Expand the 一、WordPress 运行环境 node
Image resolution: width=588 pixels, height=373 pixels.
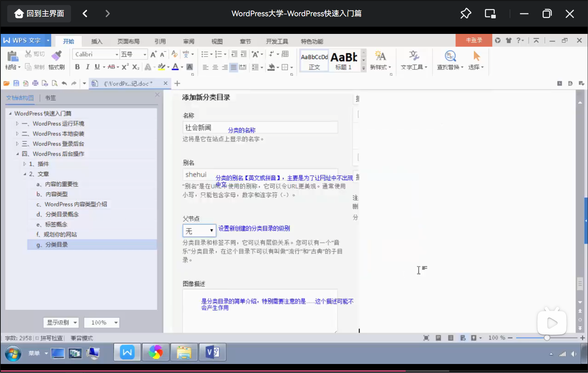(x=17, y=124)
